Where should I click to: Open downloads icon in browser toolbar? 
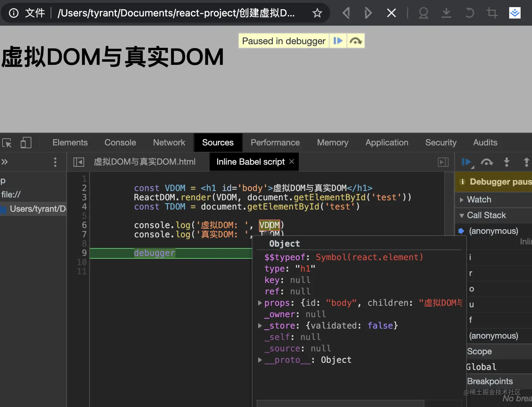click(x=446, y=13)
